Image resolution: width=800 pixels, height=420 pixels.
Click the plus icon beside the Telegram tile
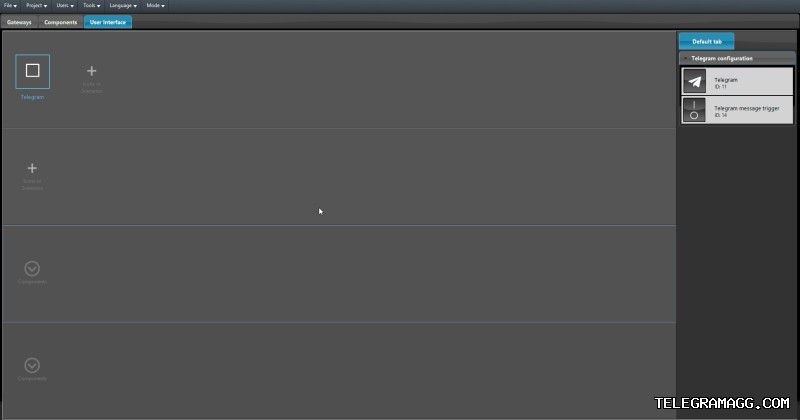(x=91, y=71)
